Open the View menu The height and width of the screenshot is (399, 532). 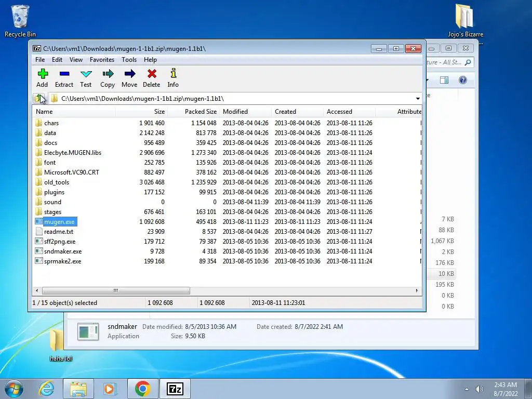(76, 60)
